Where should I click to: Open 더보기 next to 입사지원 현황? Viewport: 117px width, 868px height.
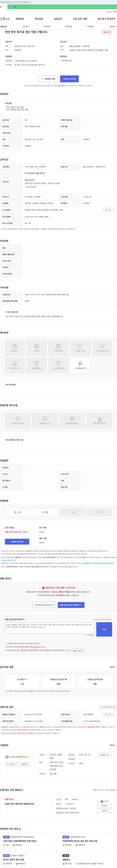(113, 667)
